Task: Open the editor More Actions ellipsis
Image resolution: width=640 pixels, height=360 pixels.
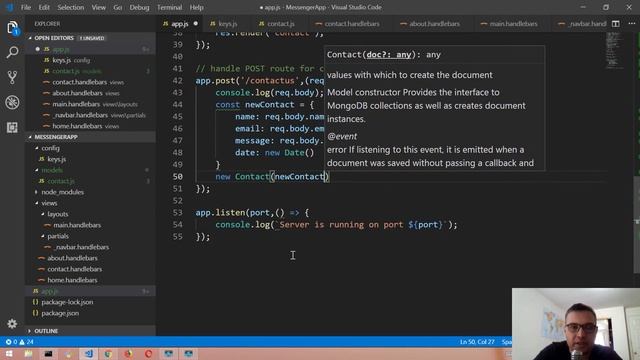Action: 631,24
